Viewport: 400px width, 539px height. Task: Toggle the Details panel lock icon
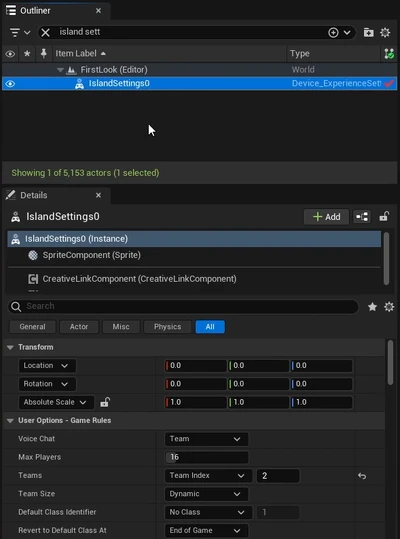coord(384,217)
